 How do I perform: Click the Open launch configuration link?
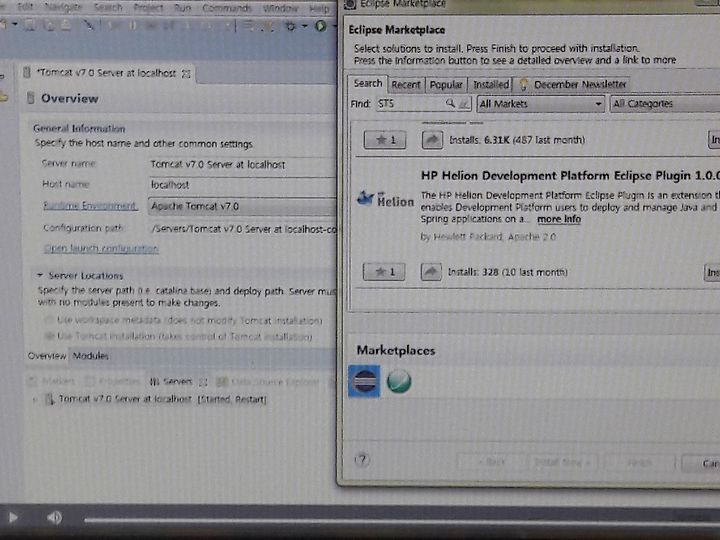click(x=101, y=248)
